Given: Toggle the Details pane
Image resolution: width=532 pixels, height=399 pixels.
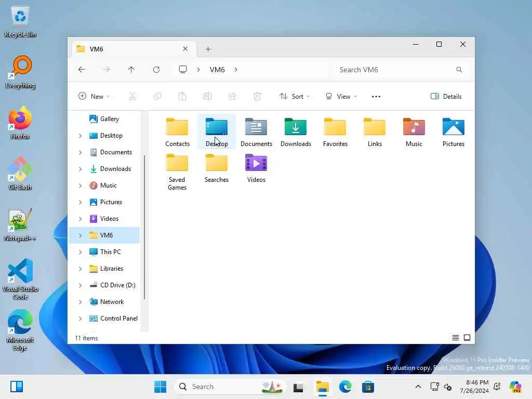Looking at the screenshot, I should point(446,96).
